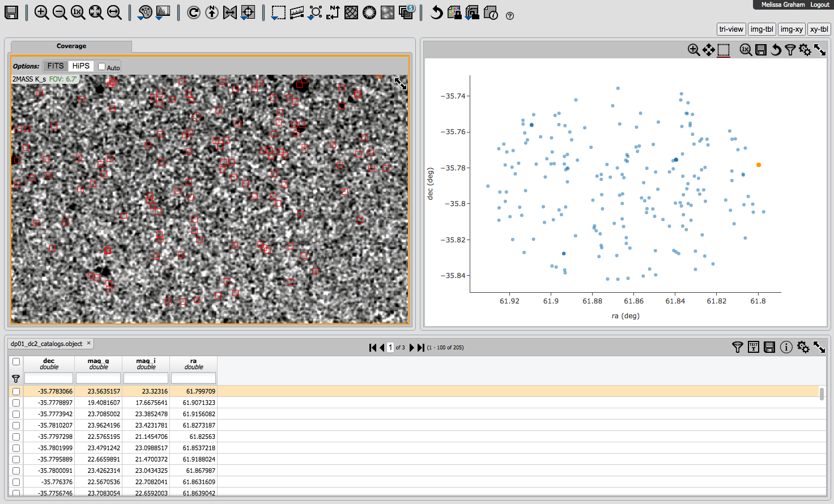The height and width of the screenshot is (504, 834).
Task: Click the DS9 region overlay icon
Action: click(369, 12)
